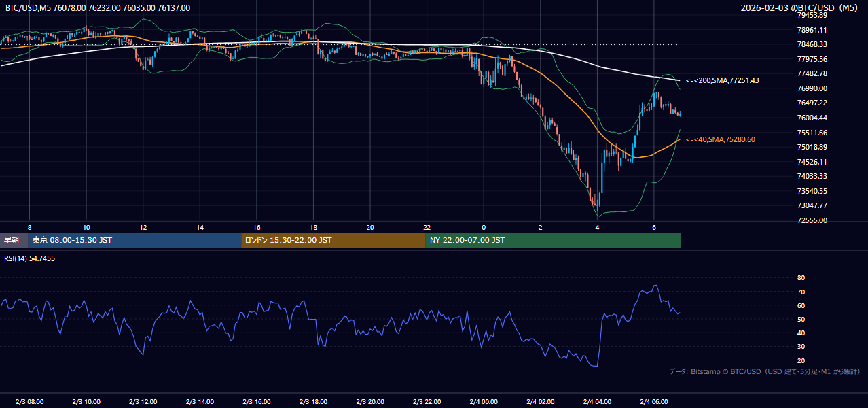
Task: Click price axis label 75018.89
Action: click(812, 147)
